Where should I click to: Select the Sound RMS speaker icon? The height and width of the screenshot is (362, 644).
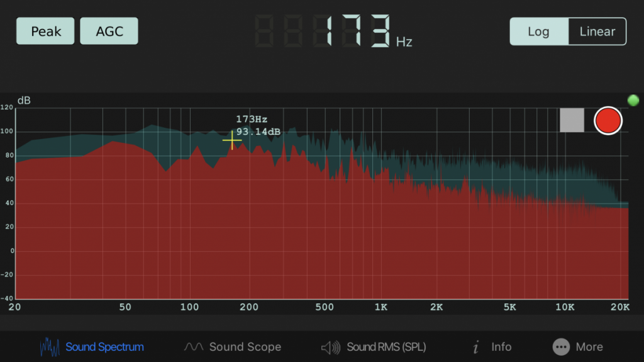[x=331, y=347]
